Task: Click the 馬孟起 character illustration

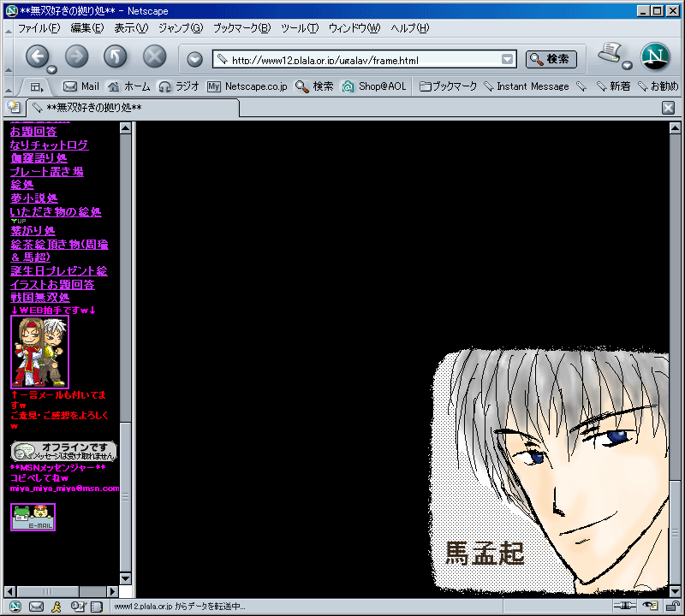Action: pyautogui.click(x=551, y=471)
